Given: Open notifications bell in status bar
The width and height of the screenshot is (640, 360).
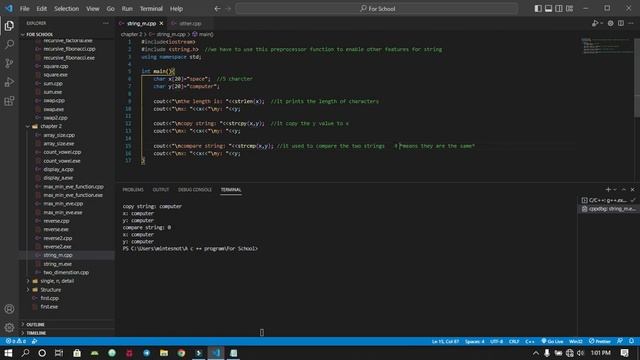Looking at the screenshot, I should pyautogui.click(x=631, y=341).
